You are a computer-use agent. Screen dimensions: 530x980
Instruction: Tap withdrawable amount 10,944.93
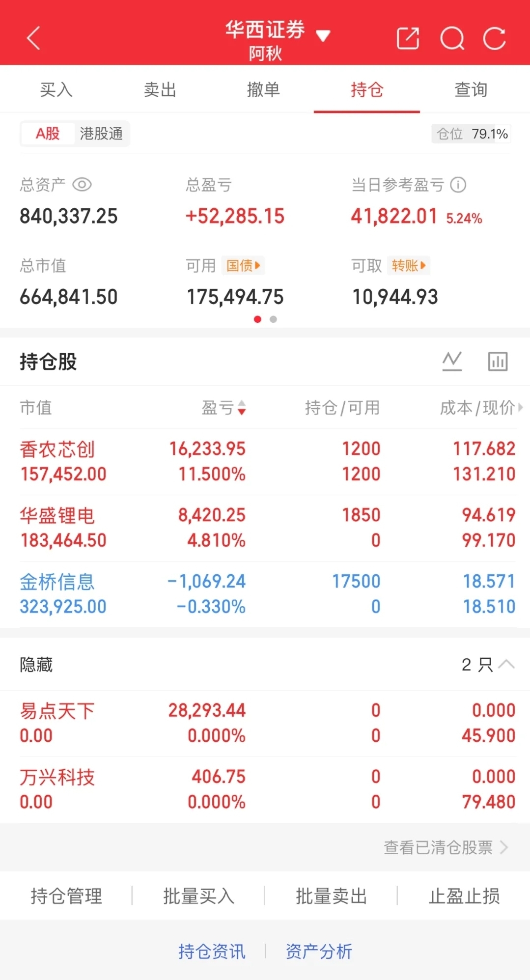coord(395,297)
